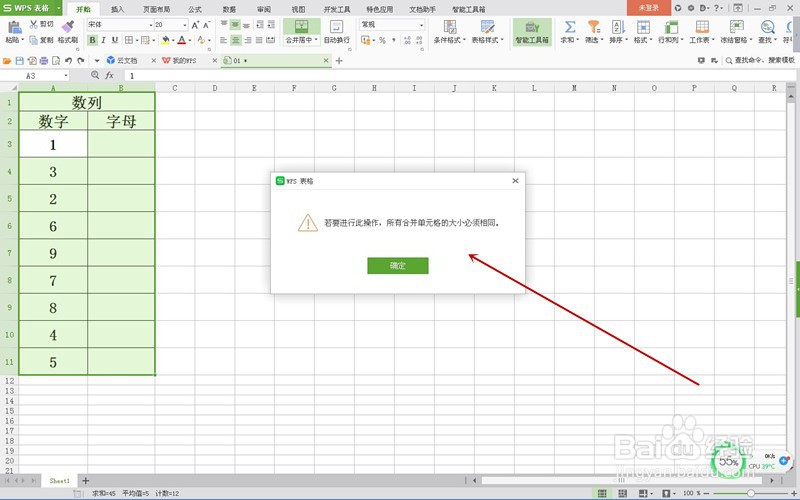Screen dimensions: 800x500
Task: Expand the borders dropdown arrow
Action: (137, 40)
